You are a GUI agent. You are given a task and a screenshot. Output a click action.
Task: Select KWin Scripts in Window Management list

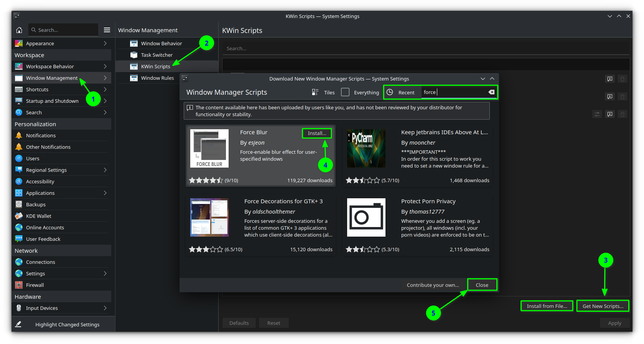[167, 66]
